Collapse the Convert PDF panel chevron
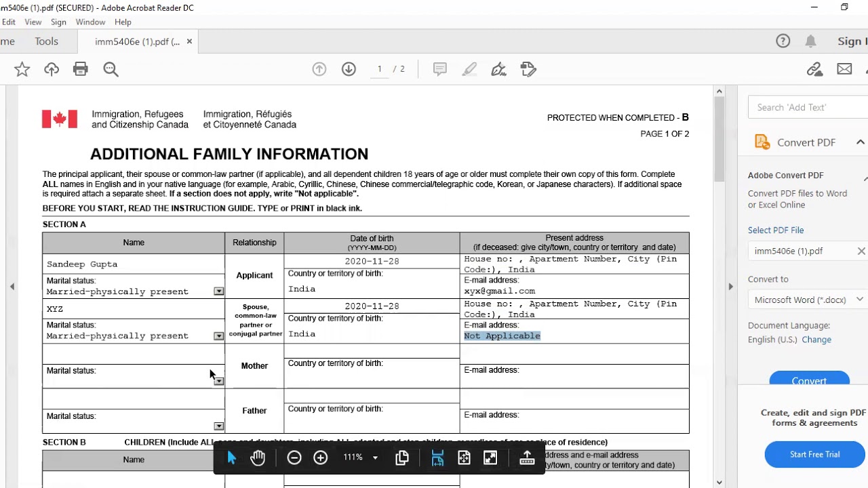The height and width of the screenshot is (488, 868). pos(860,142)
